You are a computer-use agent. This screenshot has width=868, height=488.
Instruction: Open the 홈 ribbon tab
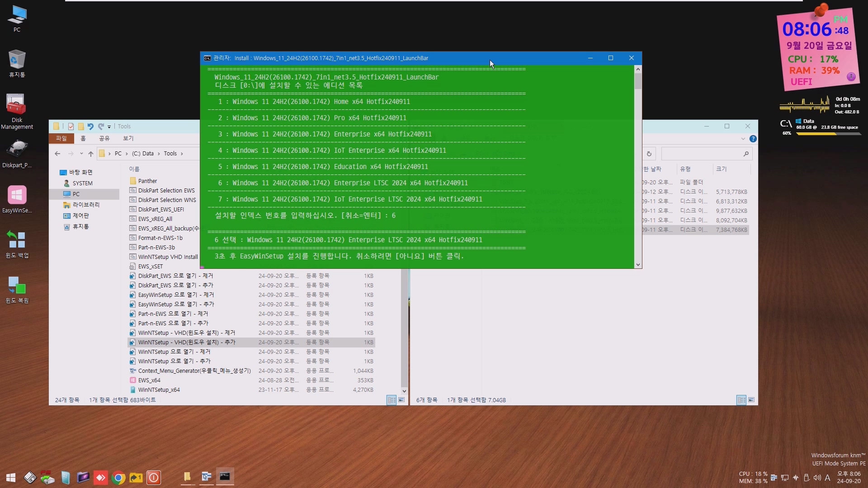pyautogui.click(x=83, y=138)
